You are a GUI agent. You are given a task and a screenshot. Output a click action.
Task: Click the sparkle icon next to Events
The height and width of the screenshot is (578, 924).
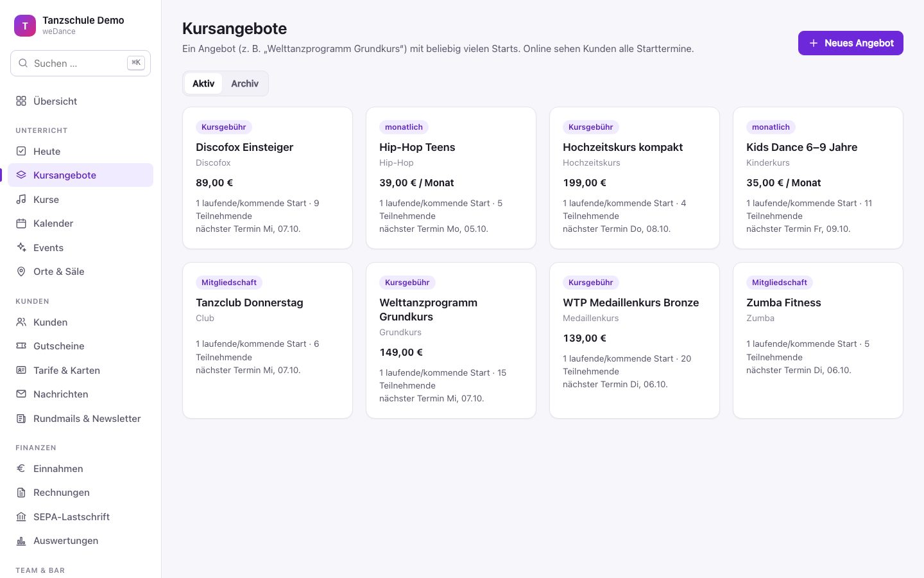click(x=21, y=247)
